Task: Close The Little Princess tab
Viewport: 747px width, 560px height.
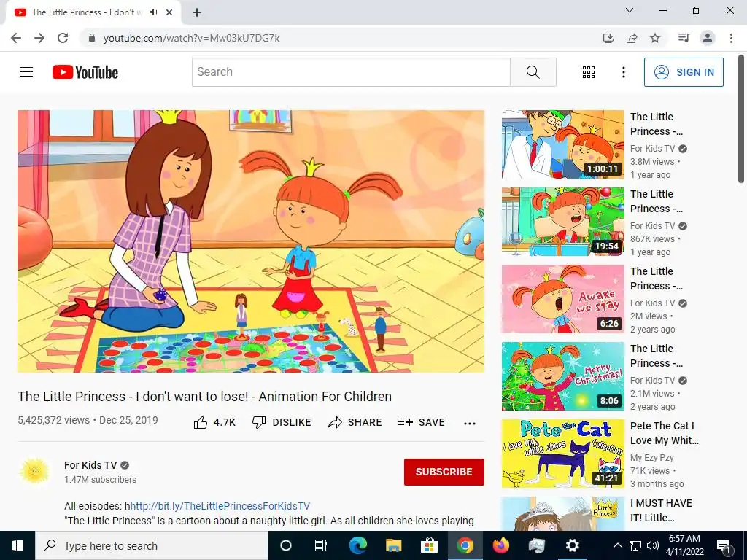Action: [169, 12]
